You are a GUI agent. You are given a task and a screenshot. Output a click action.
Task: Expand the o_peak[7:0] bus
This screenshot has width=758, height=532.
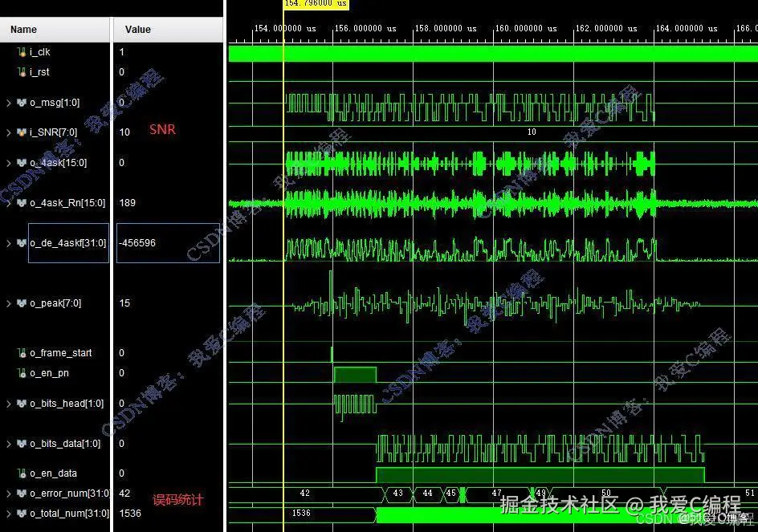pos(8,303)
